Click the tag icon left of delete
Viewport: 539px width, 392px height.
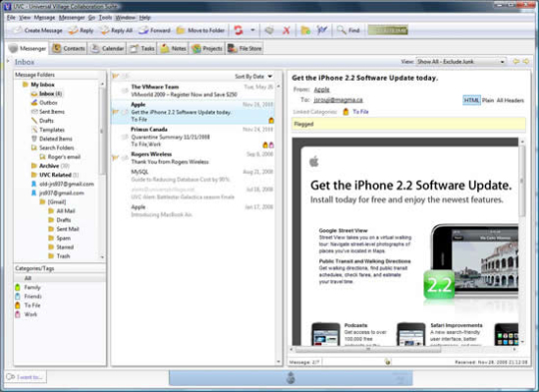[269, 30]
